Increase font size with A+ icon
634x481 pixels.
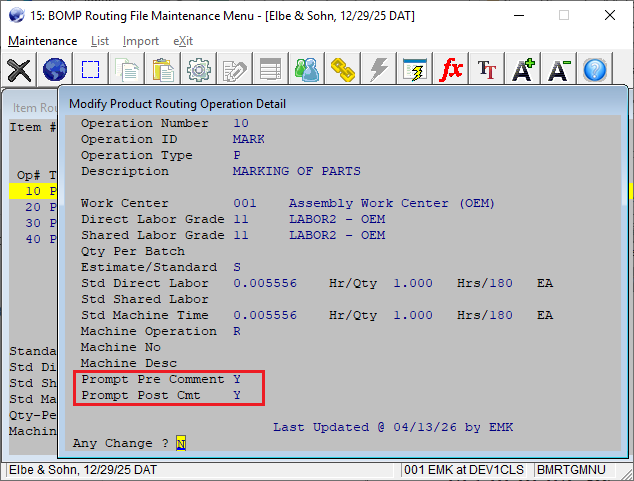point(523,70)
